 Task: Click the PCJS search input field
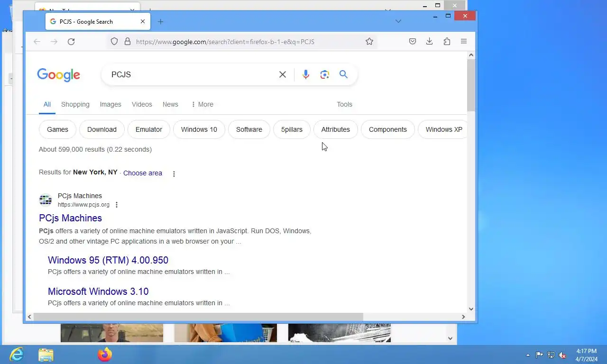point(192,74)
